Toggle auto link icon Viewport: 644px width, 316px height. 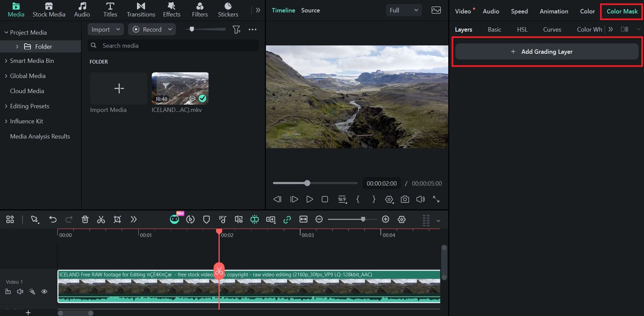(287, 220)
